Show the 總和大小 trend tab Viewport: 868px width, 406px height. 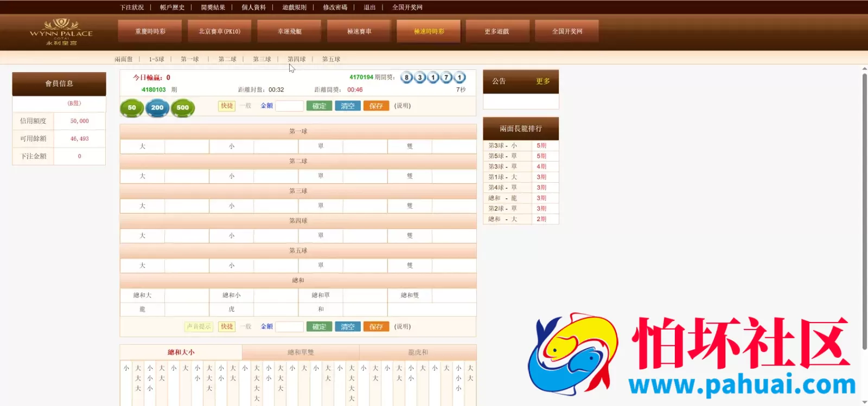point(181,352)
